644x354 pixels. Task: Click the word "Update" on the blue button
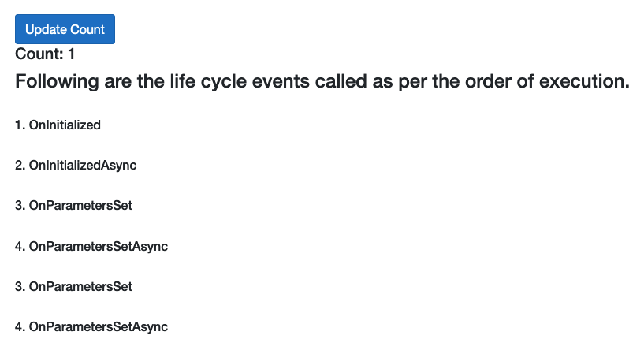tap(46, 30)
